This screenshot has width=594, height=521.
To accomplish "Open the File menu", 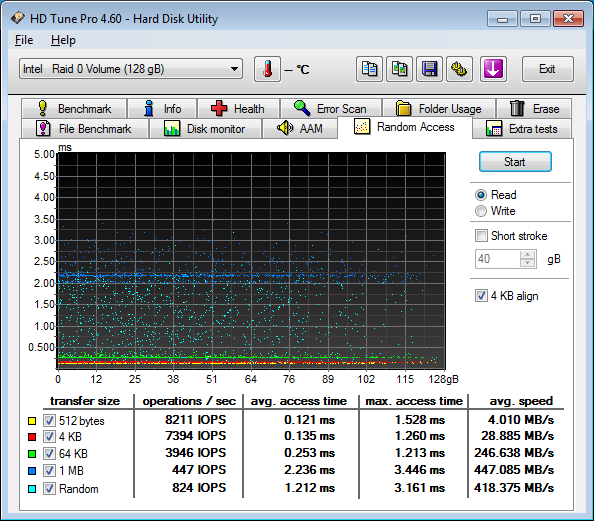I will (x=24, y=40).
